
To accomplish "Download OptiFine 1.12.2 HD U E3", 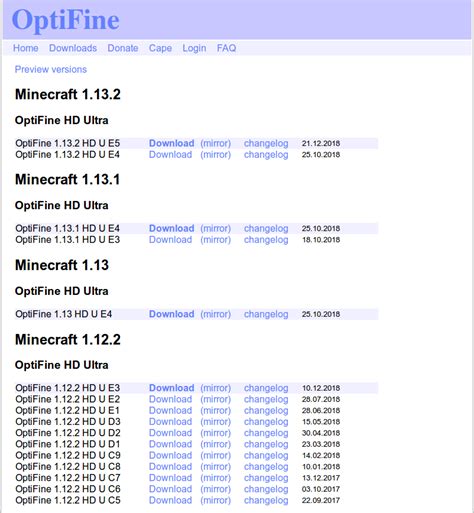I will pos(171,388).
